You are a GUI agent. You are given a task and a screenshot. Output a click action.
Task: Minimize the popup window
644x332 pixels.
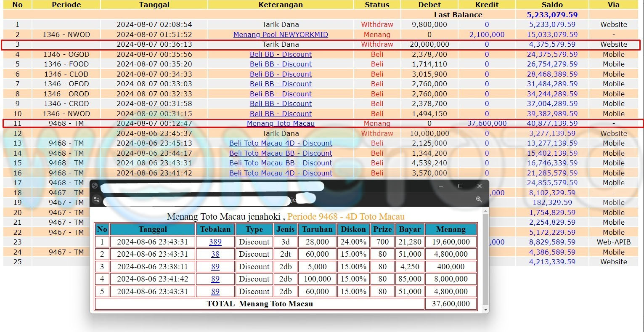pos(440,186)
